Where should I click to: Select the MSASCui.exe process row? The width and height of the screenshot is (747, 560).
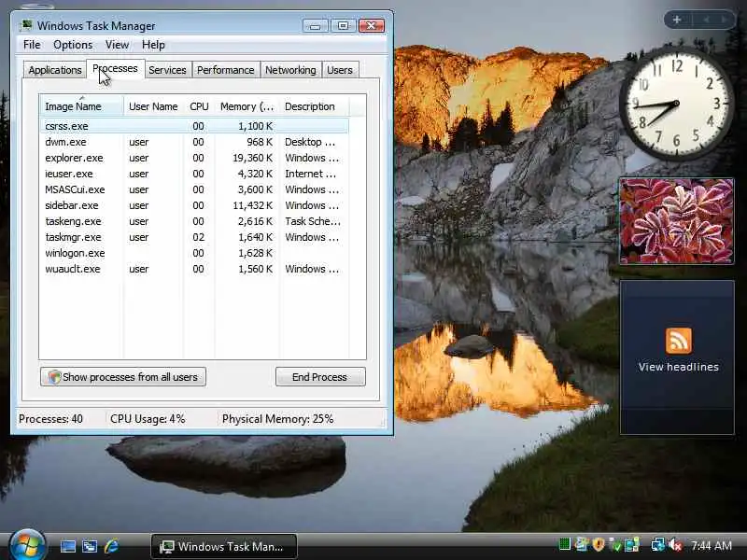click(x=194, y=189)
